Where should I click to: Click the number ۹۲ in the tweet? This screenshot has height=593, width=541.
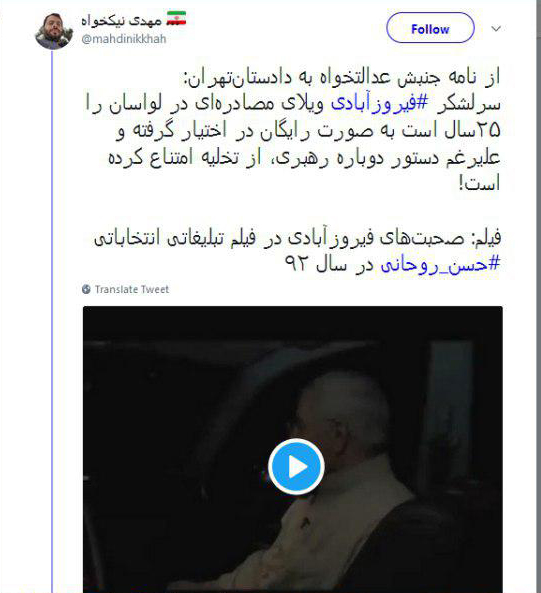click(297, 264)
